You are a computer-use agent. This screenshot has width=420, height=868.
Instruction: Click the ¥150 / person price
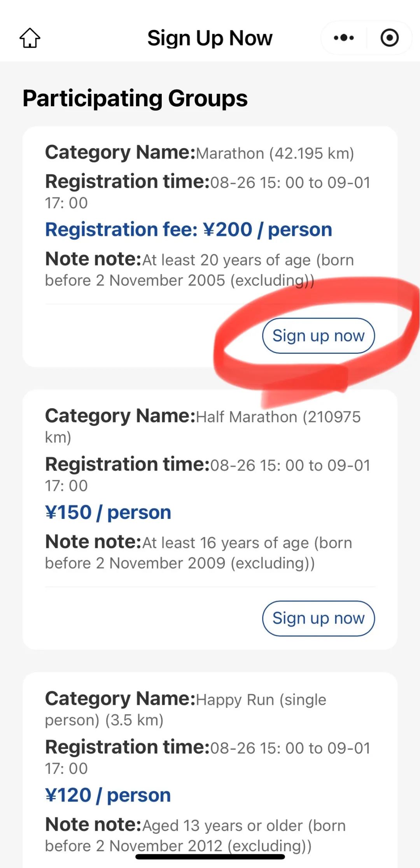108,512
